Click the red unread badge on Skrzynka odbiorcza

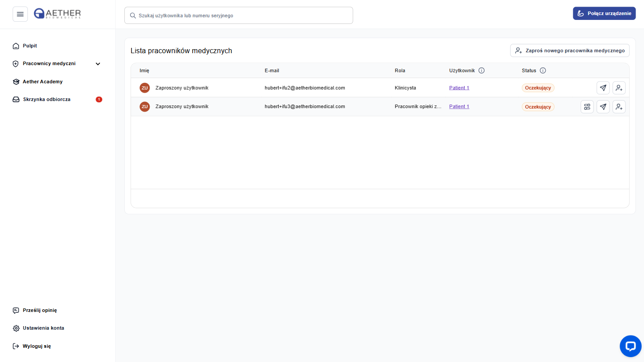tap(99, 99)
